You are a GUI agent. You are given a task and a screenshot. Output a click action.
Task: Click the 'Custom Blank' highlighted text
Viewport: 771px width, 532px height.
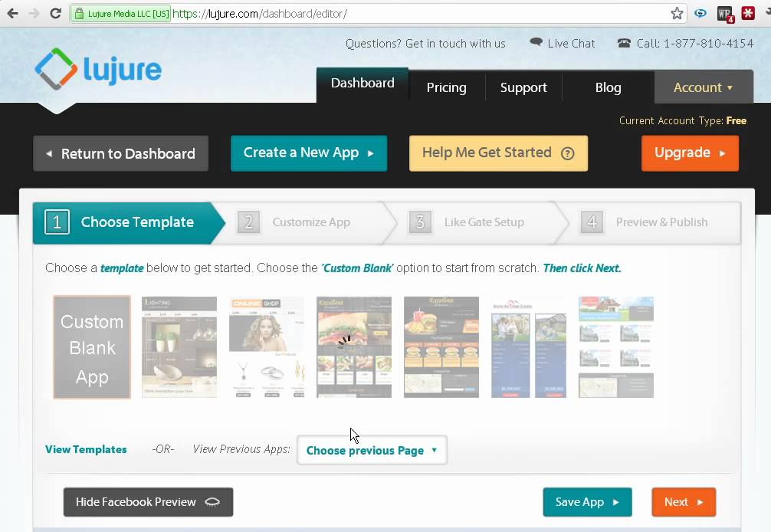pyautogui.click(x=357, y=268)
